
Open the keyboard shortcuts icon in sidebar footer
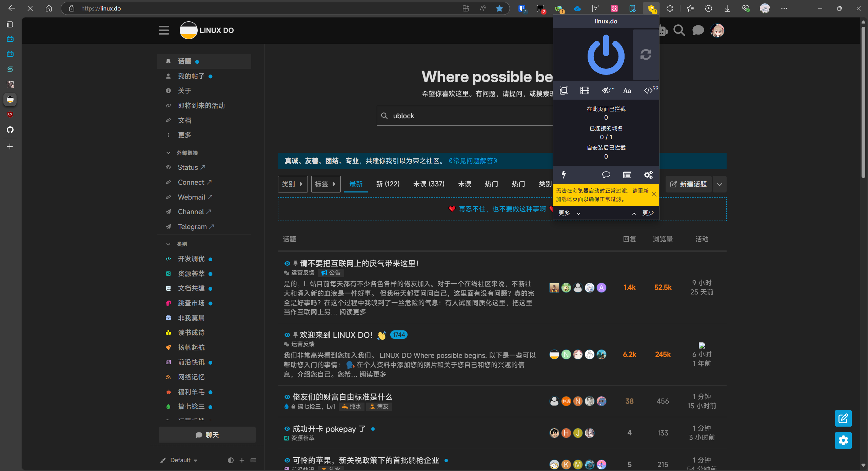pos(253,460)
